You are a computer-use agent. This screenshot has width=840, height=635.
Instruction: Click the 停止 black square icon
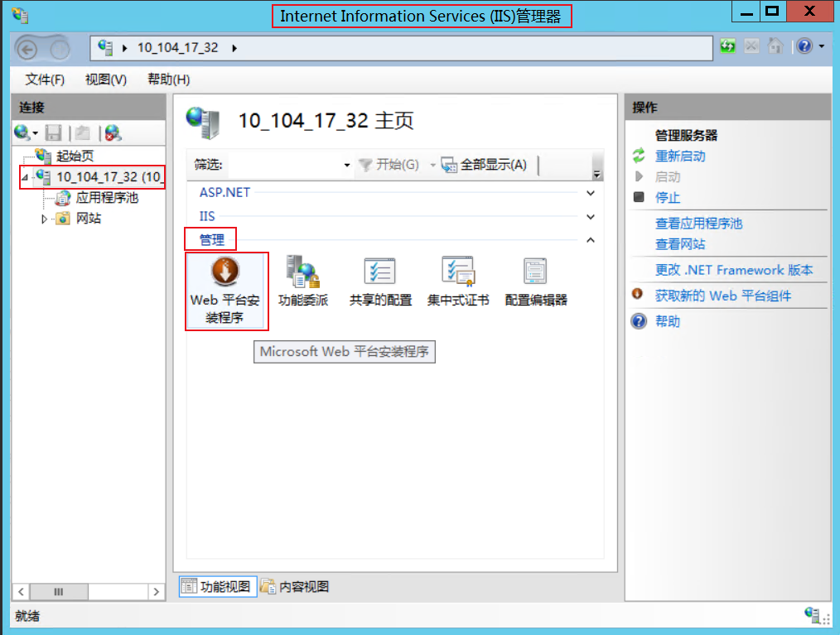pos(639,197)
